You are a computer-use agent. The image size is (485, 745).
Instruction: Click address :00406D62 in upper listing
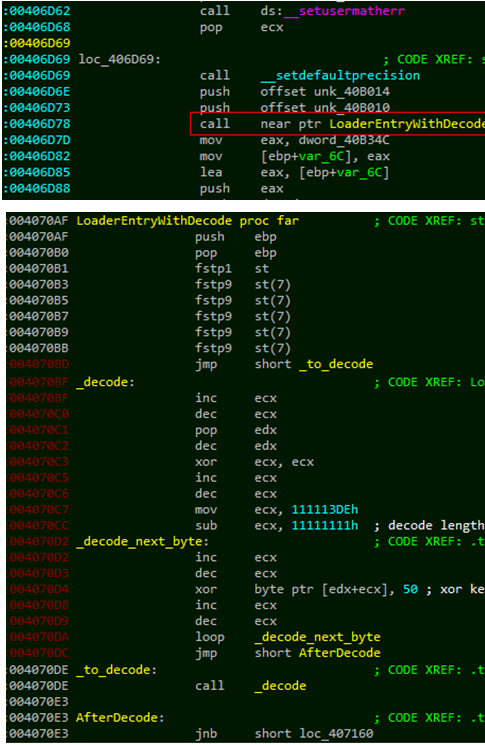[37, 10]
